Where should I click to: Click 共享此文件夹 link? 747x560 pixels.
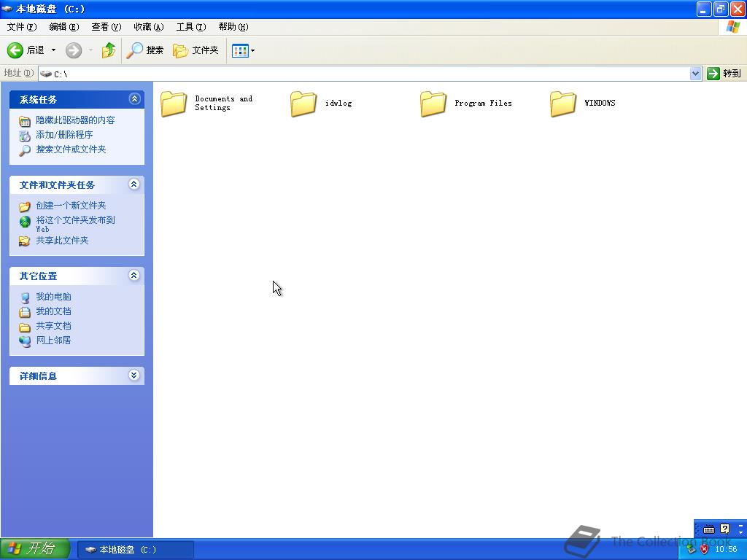[x=63, y=241]
